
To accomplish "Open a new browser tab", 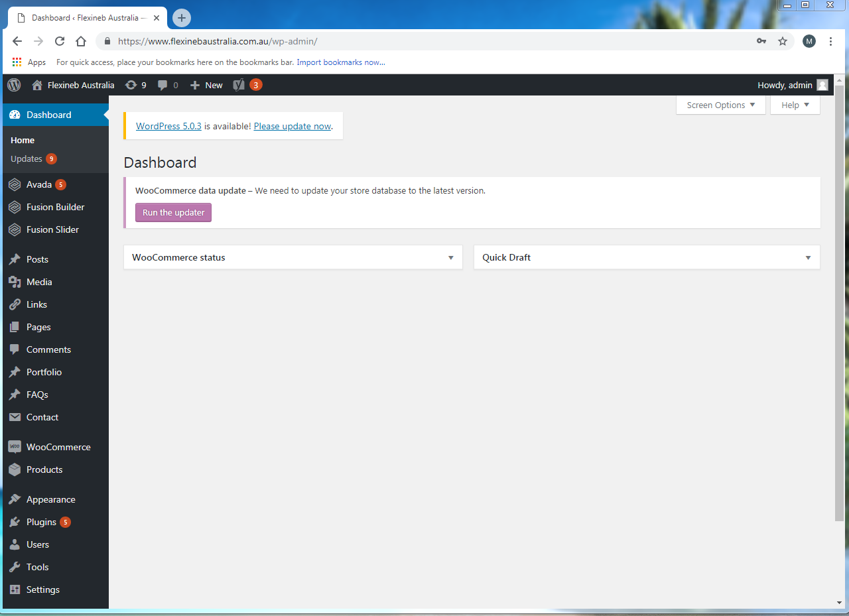I will pos(182,18).
